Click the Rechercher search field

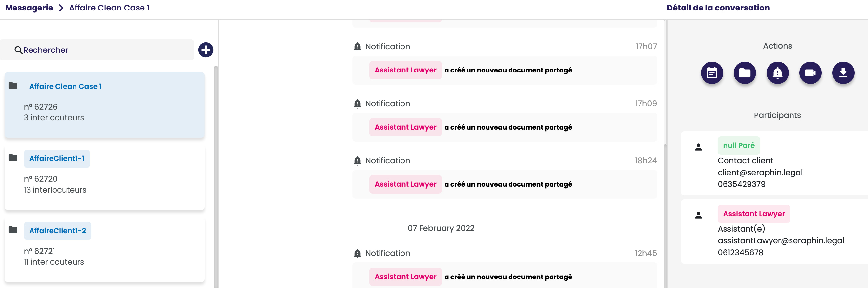click(101, 50)
